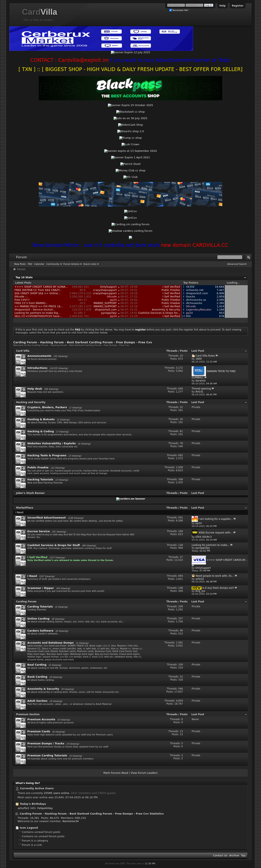The width and height of the screenshot is (261, 868).
Task: Click the forum status icon beside Scammer / Ripper
Action: 21,591
